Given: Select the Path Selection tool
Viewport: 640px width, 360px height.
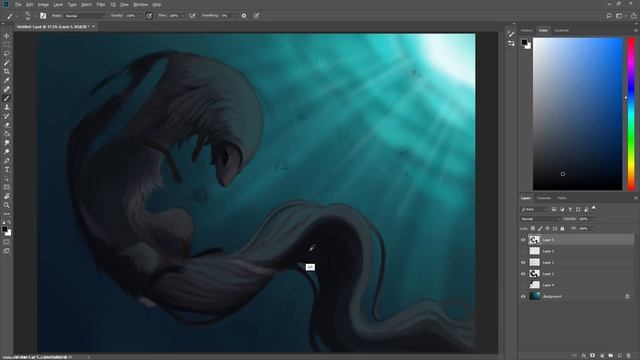Looking at the screenshot, I should point(7,178).
